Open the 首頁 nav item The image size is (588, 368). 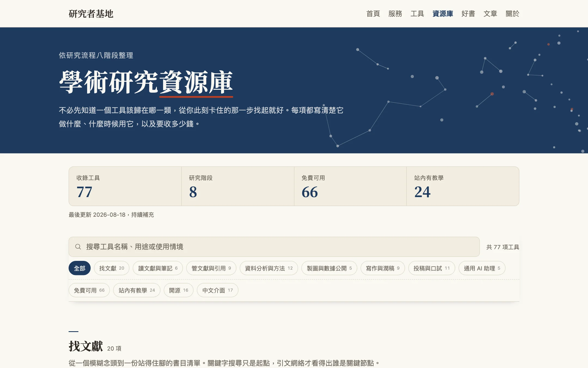(x=373, y=14)
